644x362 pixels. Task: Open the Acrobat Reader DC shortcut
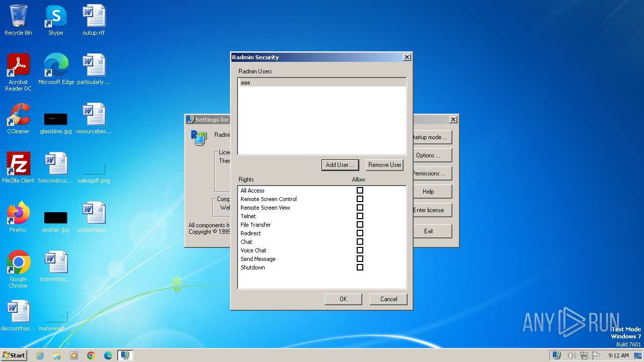click(18, 72)
